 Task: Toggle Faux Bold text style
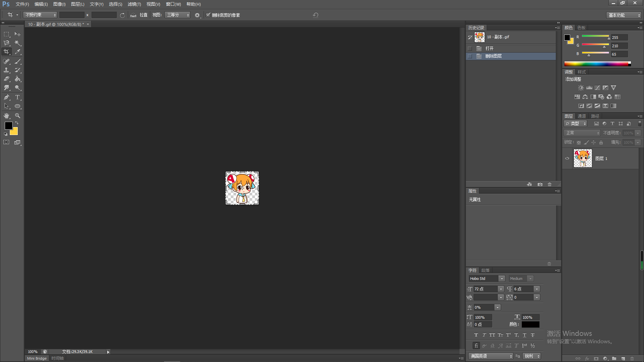(476, 335)
